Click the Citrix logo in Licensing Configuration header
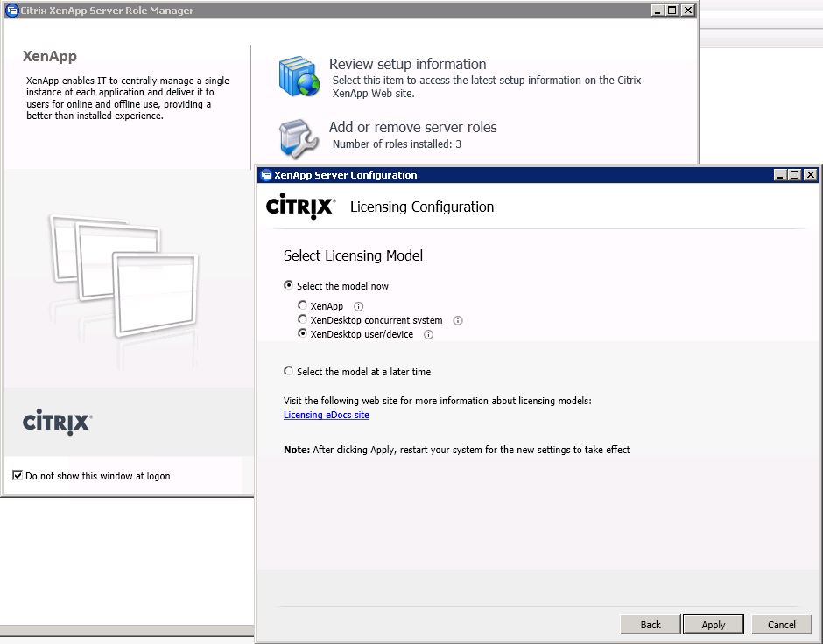Screen dimensions: 823x644 [x=300, y=206]
